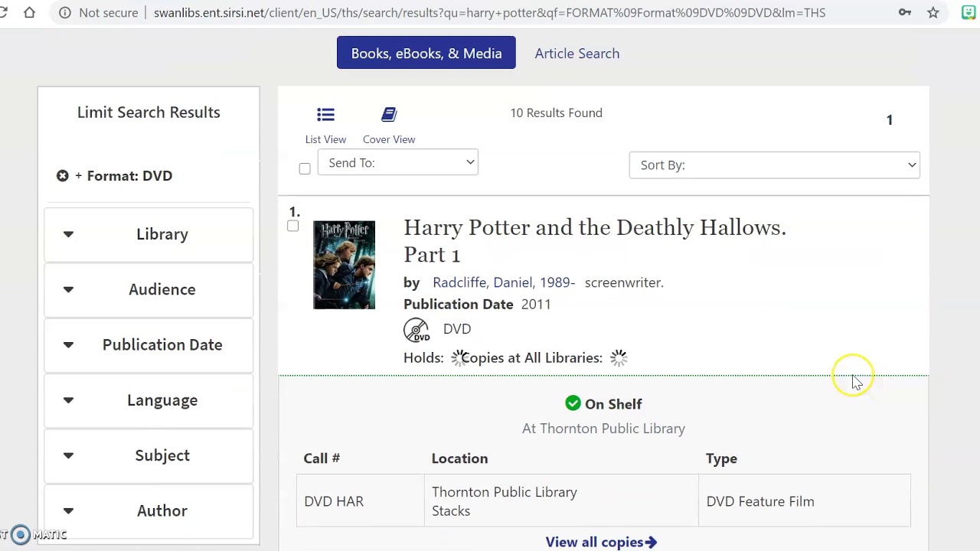Expand the Library filter
Image resolution: width=980 pixels, height=551 pixels.
pyautogui.click(x=149, y=234)
